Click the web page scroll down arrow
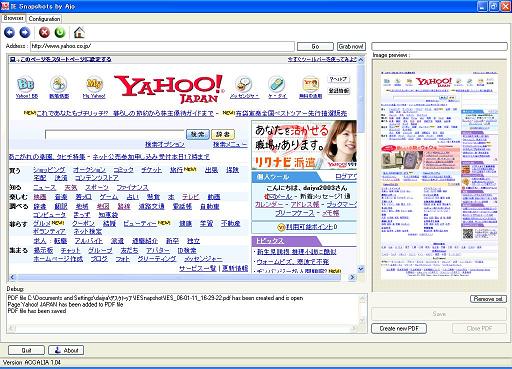This screenshot has height=369, width=512. pyautogui.click(x=361, y=269)
